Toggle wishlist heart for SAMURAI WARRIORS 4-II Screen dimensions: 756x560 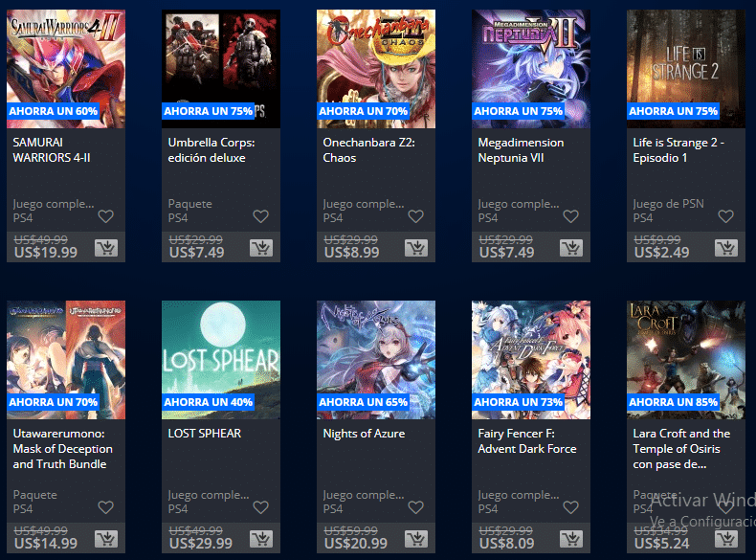tap(106, 216)
